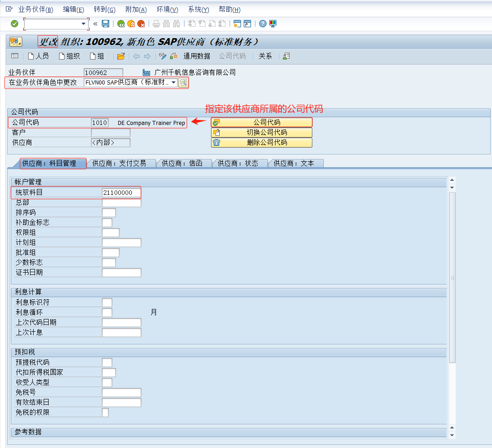Click the 预提税代码 input field
Screen dimensions: 492x448
(107, 363)
